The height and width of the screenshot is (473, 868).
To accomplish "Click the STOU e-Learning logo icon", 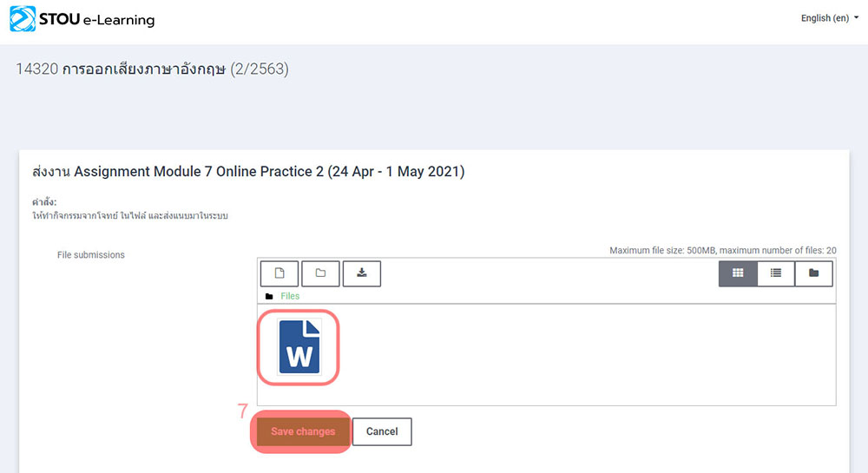I will 23,18.
